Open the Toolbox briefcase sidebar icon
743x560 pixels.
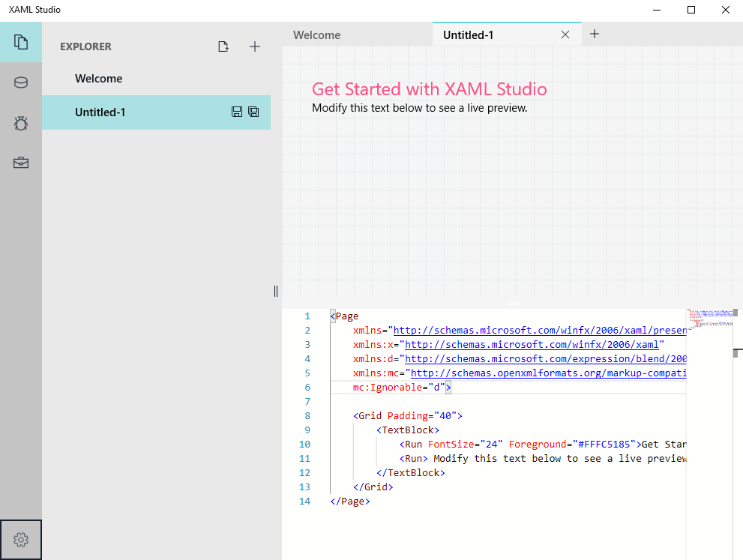pyautogui.click(x=21, y=163)
